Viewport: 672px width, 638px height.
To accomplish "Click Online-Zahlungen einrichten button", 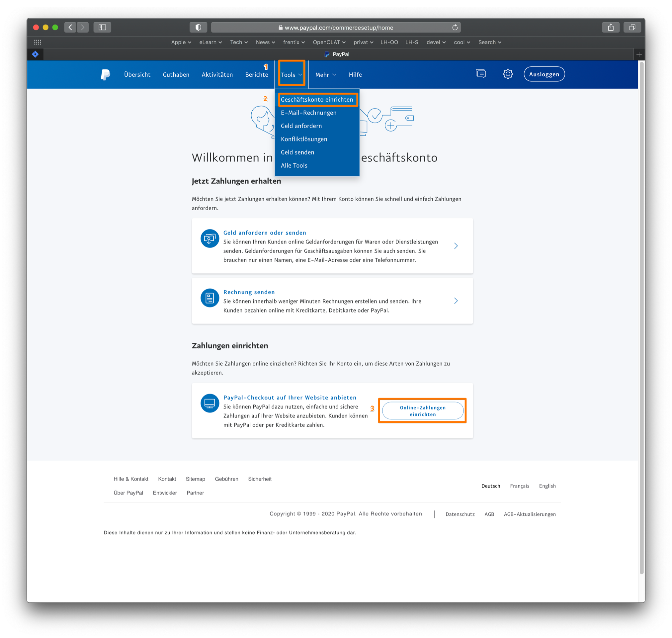I will coord(423,411).
